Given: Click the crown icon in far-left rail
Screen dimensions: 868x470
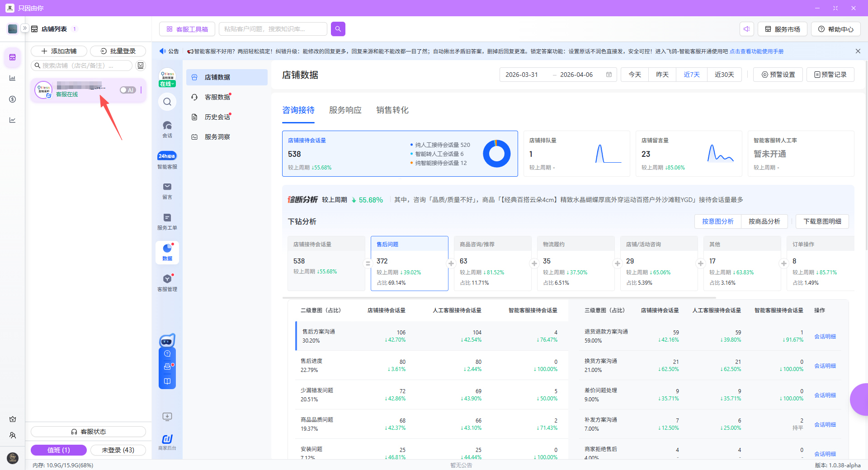Looking at the screenshot, I should (13, 419).
